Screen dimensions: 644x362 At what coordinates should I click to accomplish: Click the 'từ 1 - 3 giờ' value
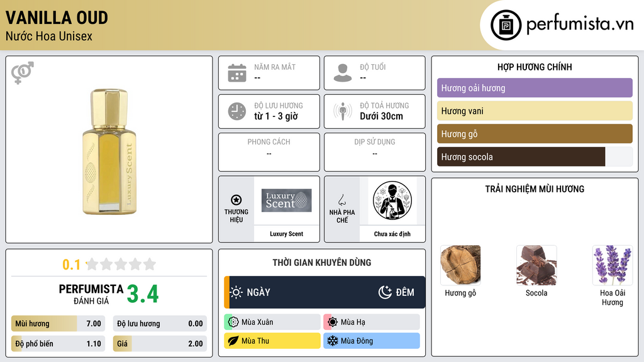276,116
